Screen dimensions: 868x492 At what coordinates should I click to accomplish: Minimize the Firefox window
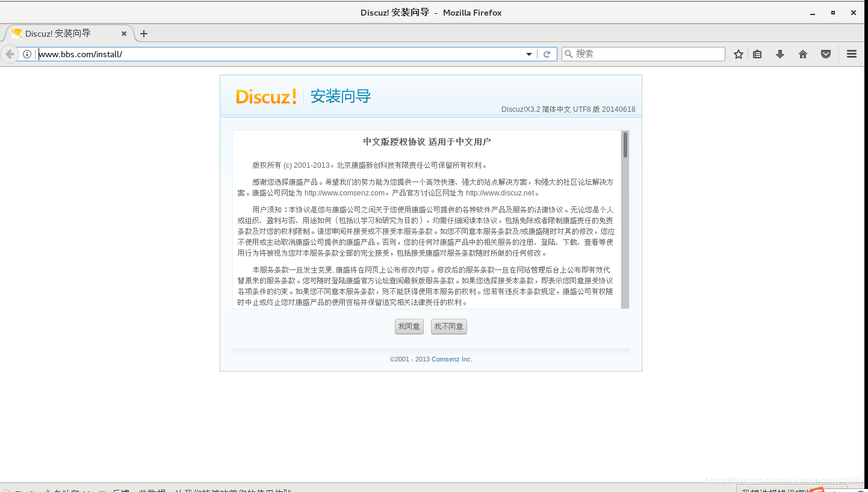(x=813, y=13)
